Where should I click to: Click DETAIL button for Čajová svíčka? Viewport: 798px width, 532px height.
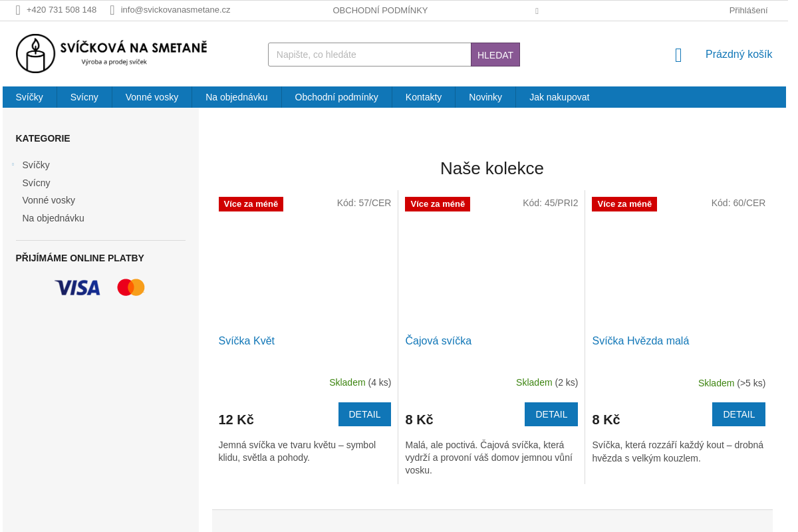point(551,414)
